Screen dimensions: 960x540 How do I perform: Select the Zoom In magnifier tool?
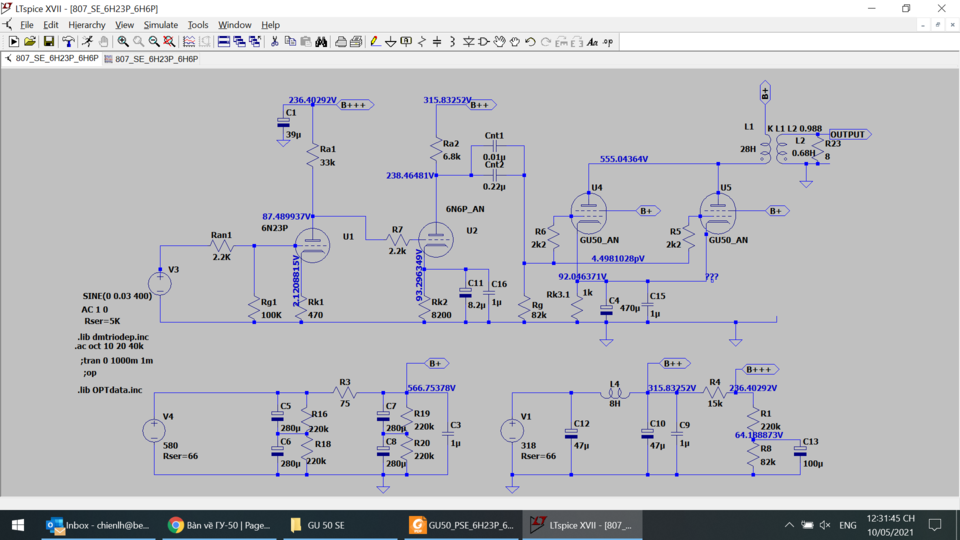123,42
